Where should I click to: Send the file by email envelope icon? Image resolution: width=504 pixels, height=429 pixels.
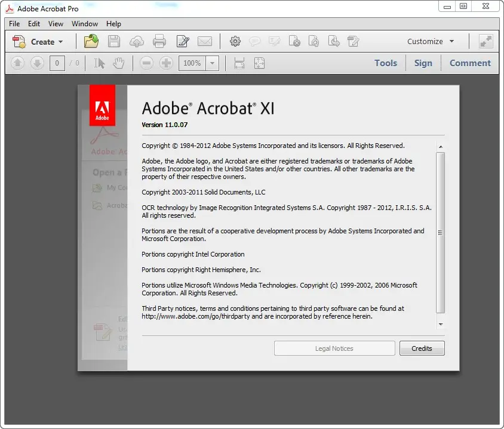point(205,41)
